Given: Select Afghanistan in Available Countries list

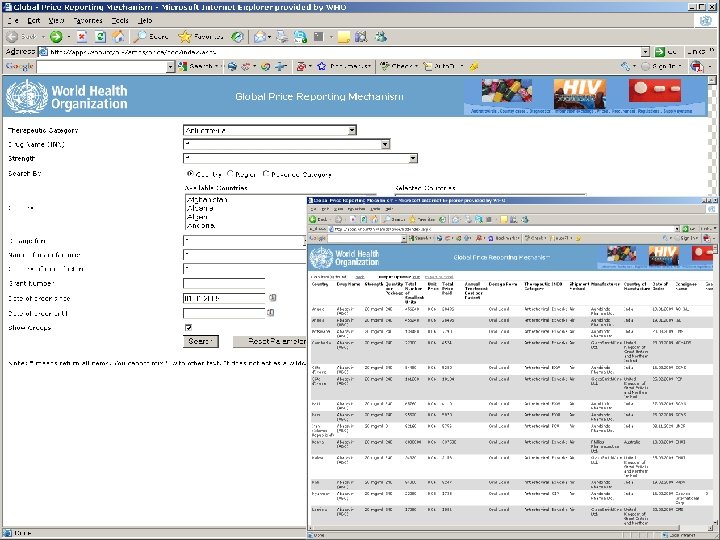Looking at the screenshot, I should point(208,200).
